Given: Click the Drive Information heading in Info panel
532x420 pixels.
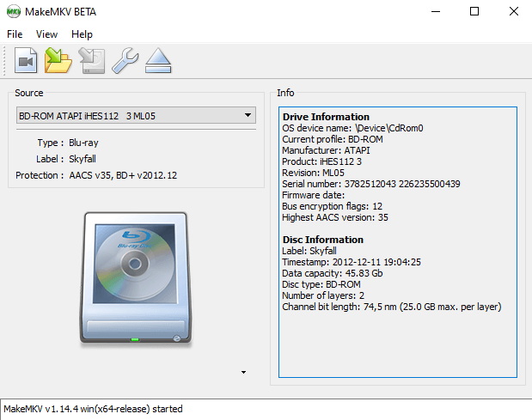Looking at the screenshot, I should 326,117.
